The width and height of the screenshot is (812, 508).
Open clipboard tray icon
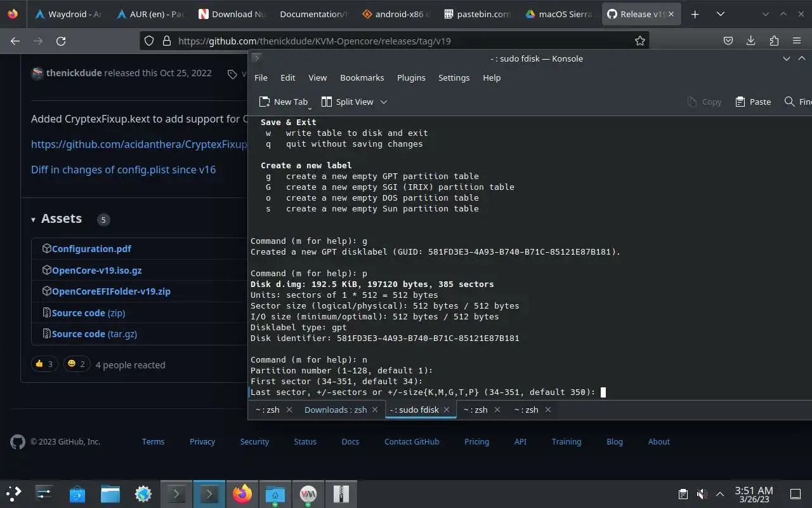point(683,494)
